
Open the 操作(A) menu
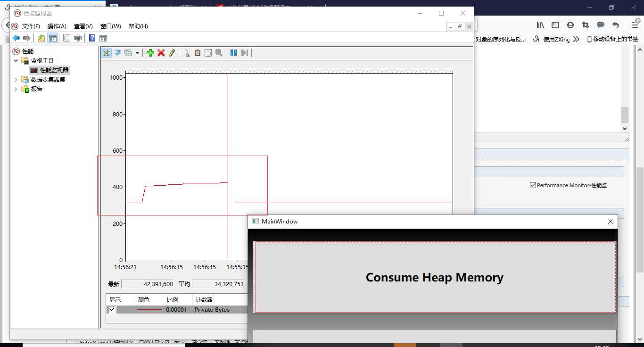pos(57,26)
